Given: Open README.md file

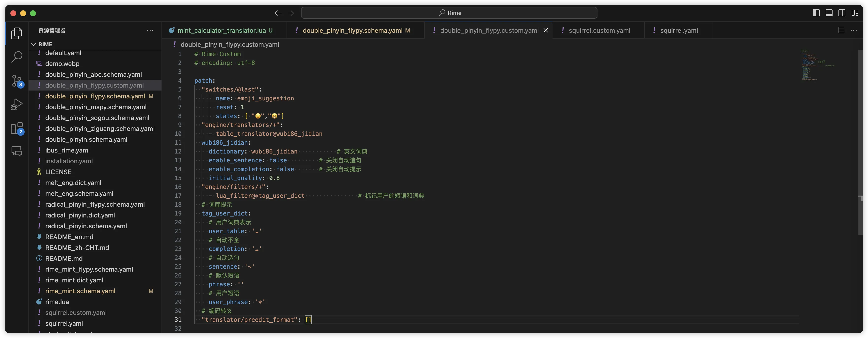Looking at the screenshot, I should 64,258.
